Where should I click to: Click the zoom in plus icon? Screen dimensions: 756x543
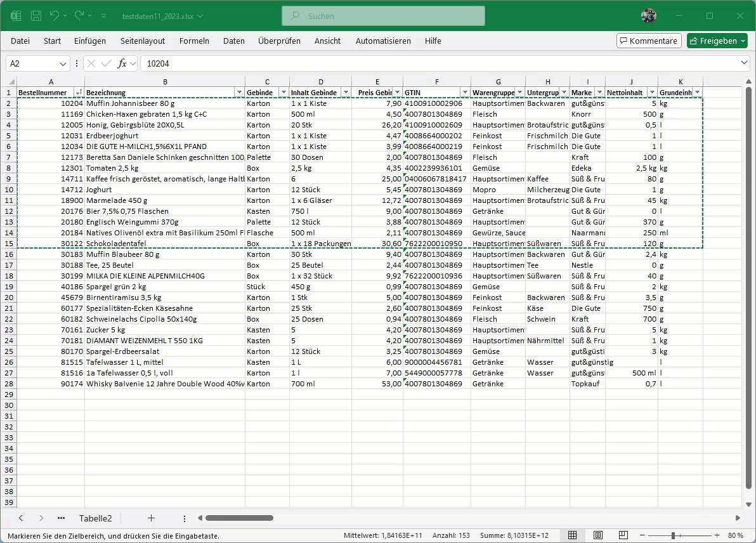click(717, 535)
